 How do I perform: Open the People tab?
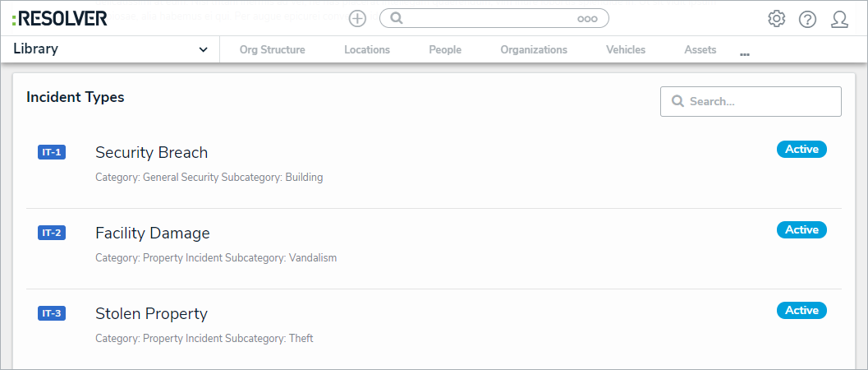coord(445,49)
